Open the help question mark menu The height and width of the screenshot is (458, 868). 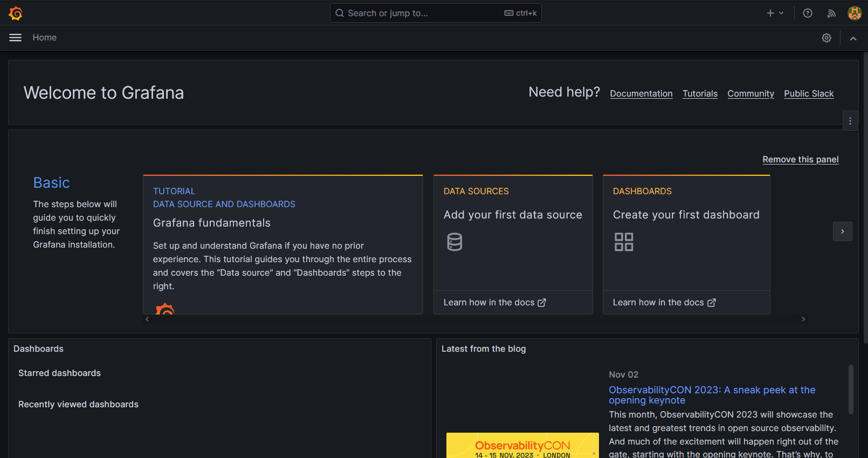(808, 13)
